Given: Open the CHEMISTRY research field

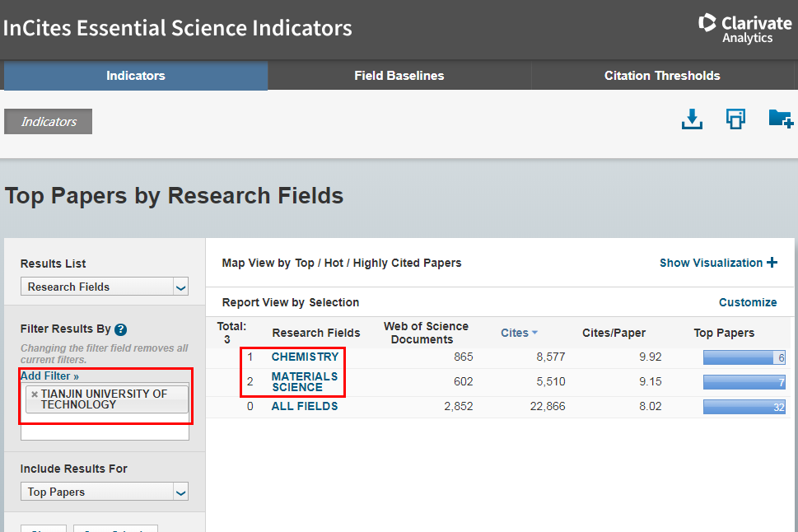Looking at the screenshot, I should (x=305, y=357).
